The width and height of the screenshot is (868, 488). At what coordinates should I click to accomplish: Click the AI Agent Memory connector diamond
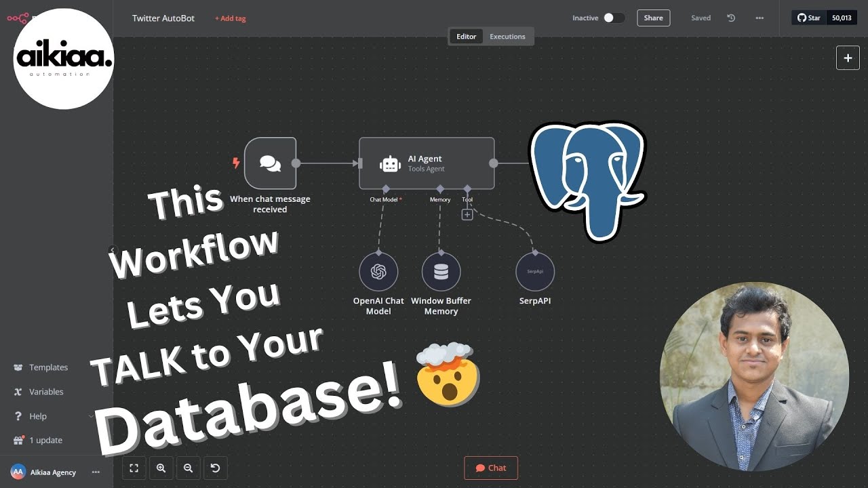(440, 189)
